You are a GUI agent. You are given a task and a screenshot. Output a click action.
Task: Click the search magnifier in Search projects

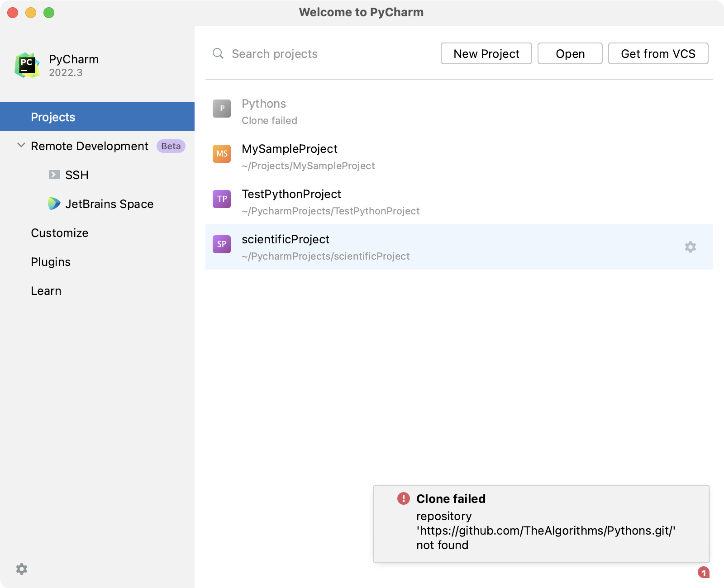point(218,53)
